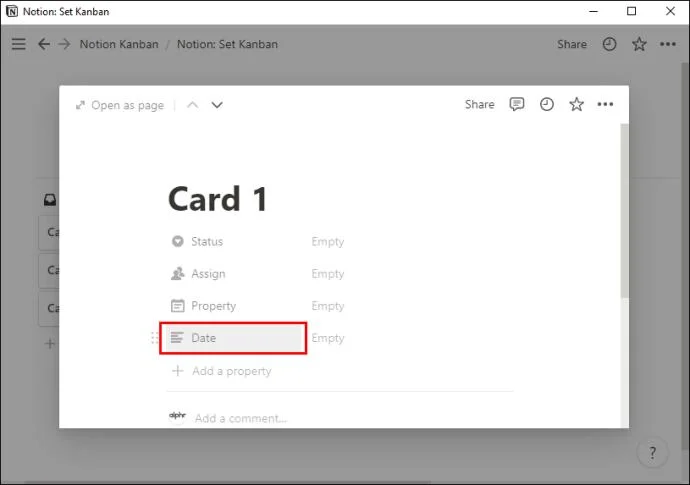Set the Property row empty value
The image size is (690, 485).
[x=328, y=306]
